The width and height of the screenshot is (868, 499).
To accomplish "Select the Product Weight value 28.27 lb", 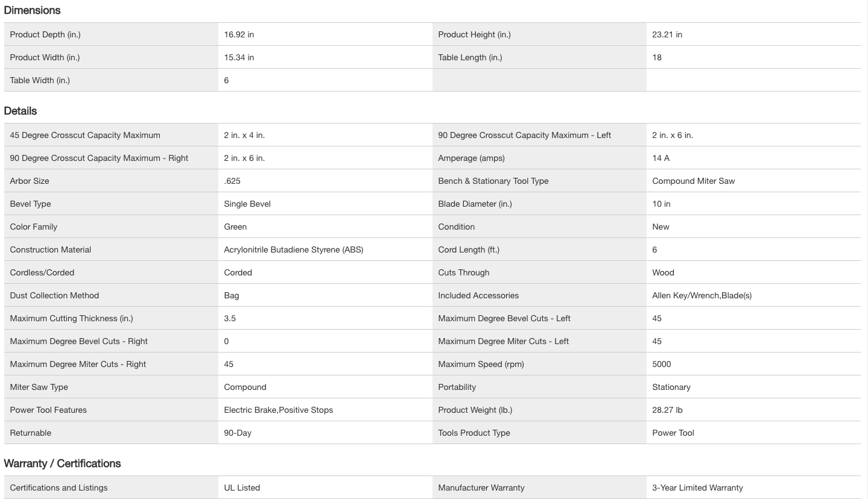I will [x=667, y=410].
